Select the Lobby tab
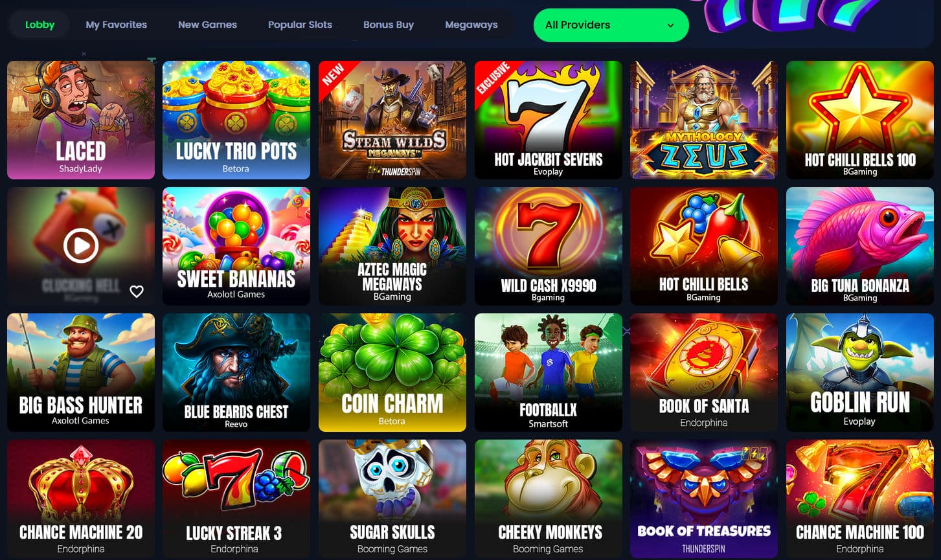The width and height of the screenshot is (941, 560). click(40, 25)
